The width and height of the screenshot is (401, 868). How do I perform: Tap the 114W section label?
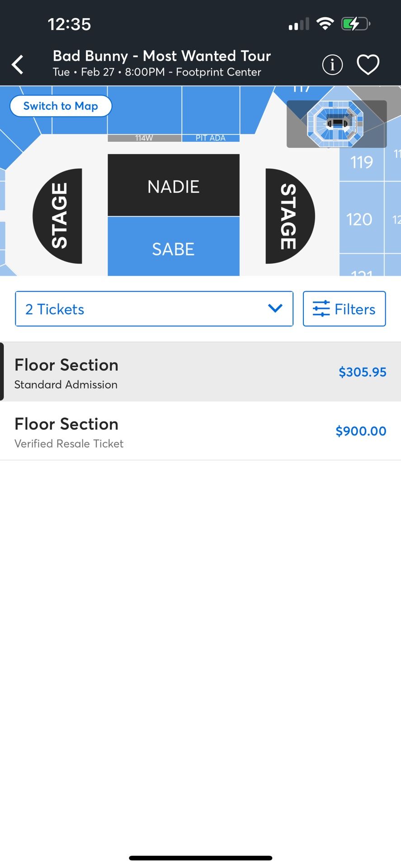[144, 138]
